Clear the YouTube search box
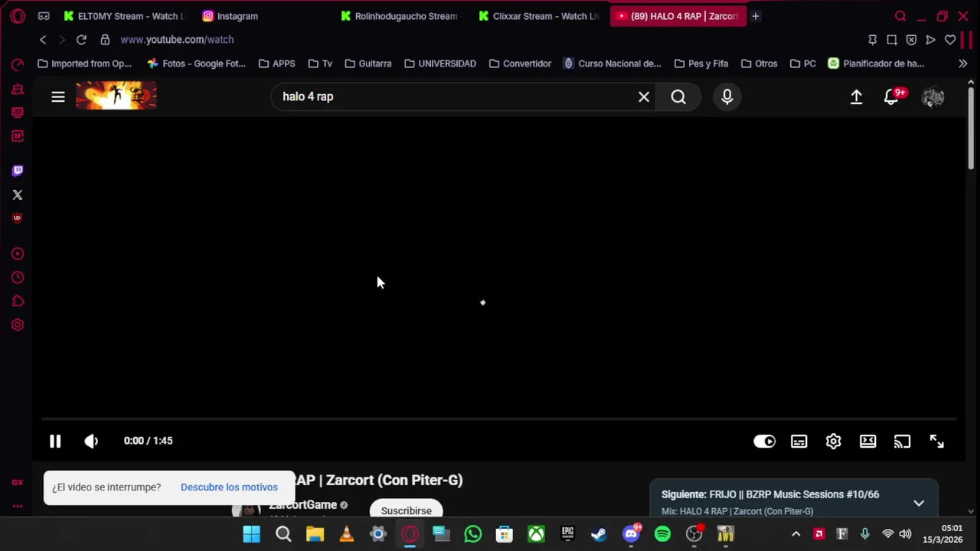This screenshot has width=980, height=551. (644, 96)
